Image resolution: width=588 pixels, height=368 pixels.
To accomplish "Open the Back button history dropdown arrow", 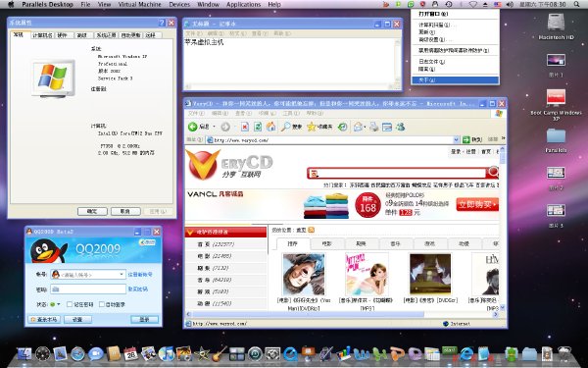I will tap(214, 127).
